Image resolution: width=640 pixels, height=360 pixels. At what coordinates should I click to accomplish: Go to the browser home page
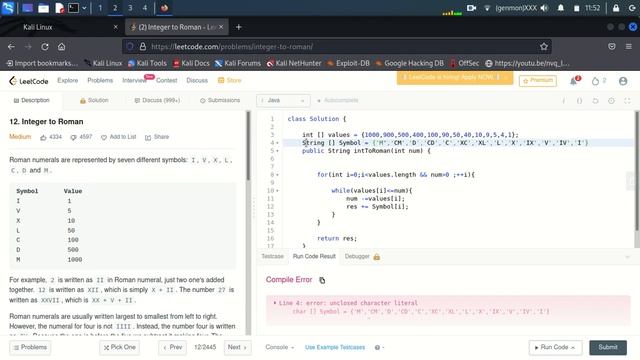[61, 47]
